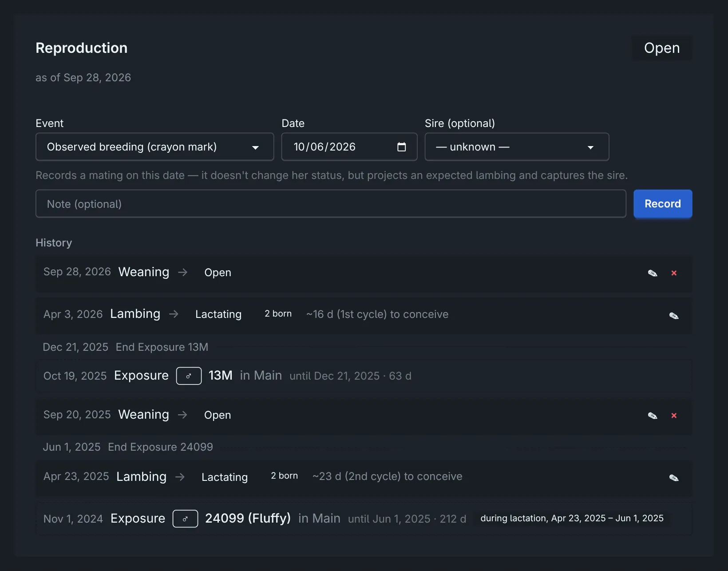
Task: Click the male symbol badge beside 13M
Action: (x=189, y=376)
